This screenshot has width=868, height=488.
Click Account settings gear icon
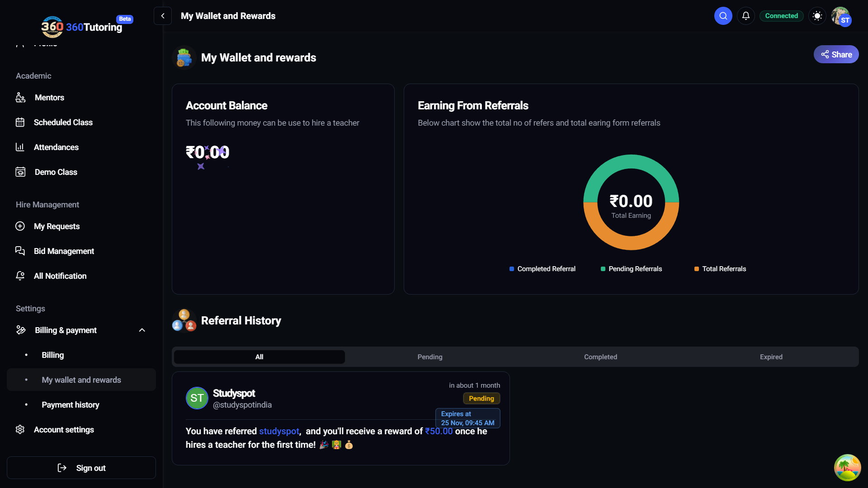click(20, 430)
